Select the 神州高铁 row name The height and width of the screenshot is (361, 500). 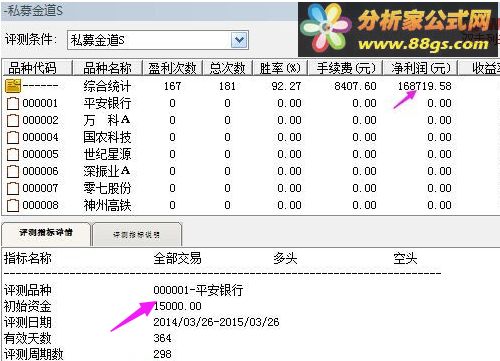coord(107,205)
